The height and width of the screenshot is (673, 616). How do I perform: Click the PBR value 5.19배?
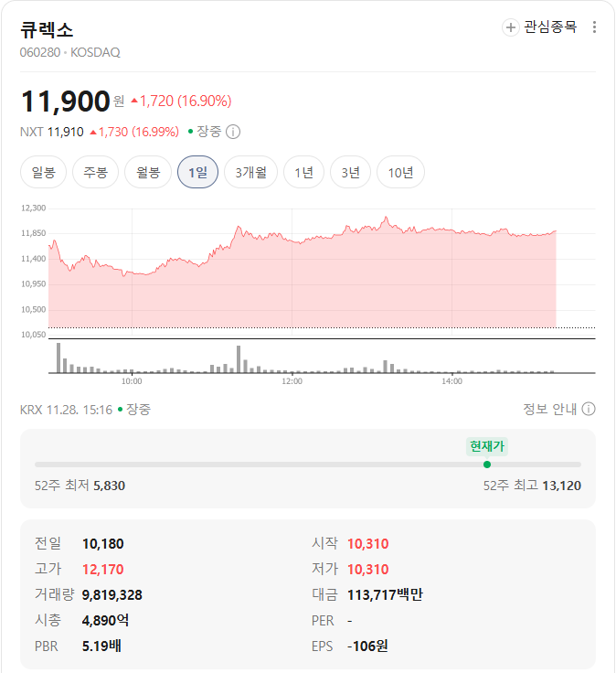pos(101,646)
